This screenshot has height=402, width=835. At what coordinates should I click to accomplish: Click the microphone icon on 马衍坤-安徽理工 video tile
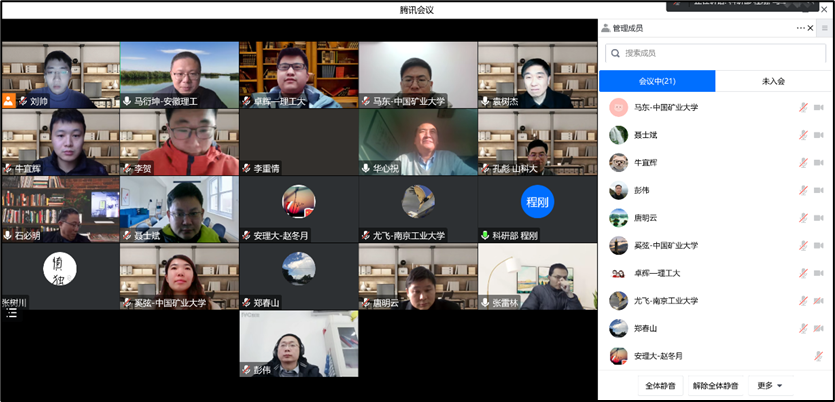pos(126,101)
